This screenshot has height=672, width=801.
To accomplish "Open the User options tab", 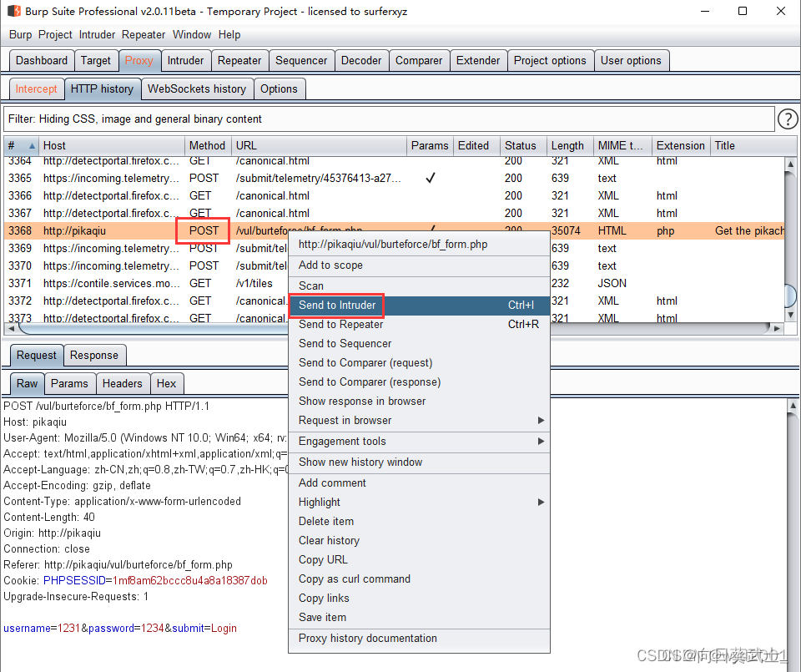I will (x=631, y=60).
